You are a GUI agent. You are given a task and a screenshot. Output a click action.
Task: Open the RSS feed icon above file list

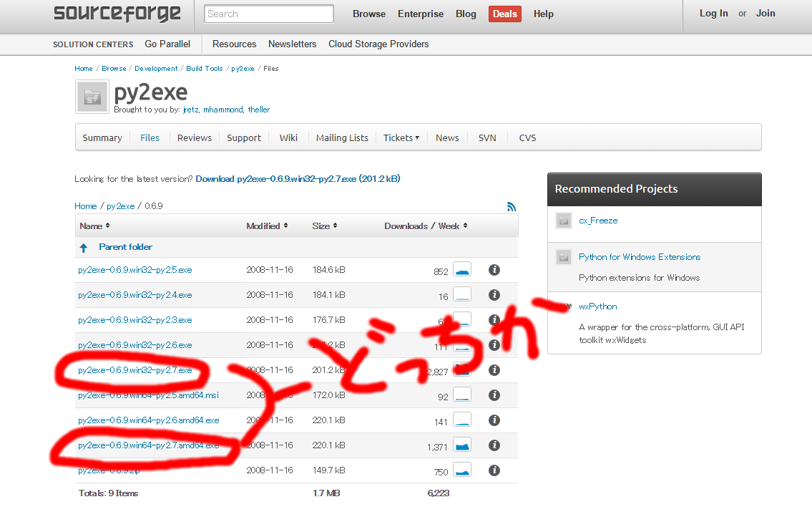coord(512,206)
